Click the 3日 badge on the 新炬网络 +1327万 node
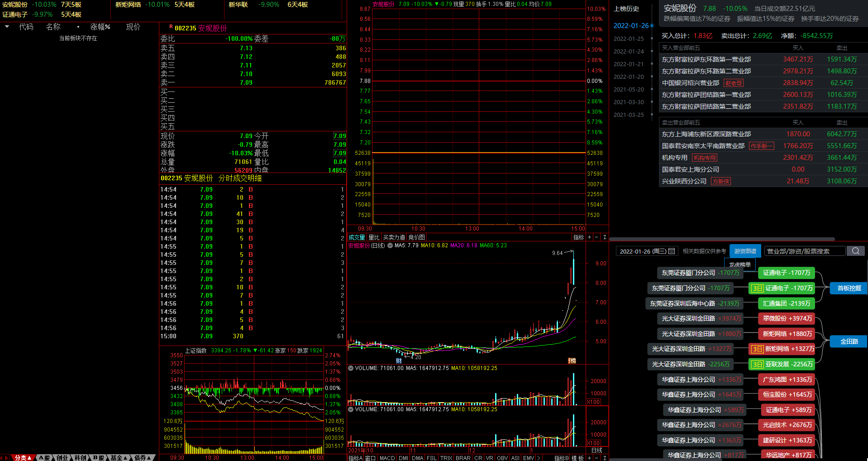868x461 pixels. 757,349
